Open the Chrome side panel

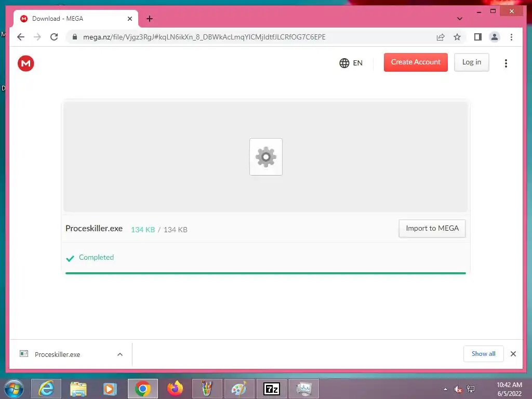pos(478,37)
